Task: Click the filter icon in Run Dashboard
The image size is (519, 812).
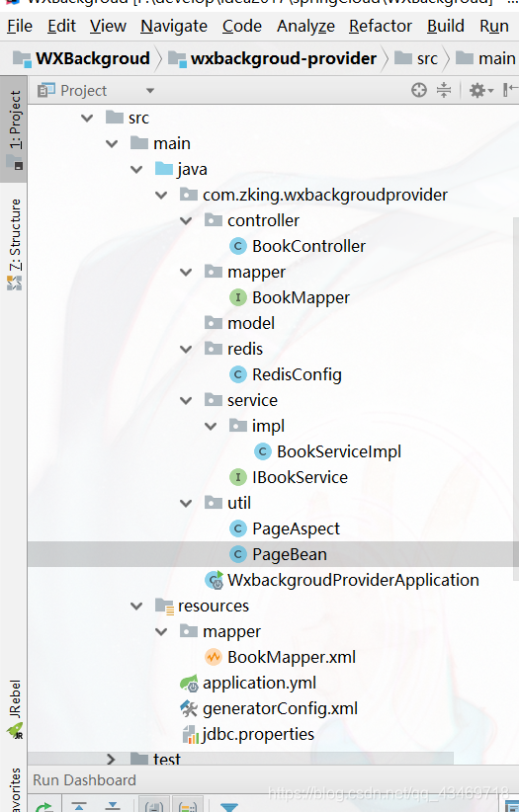Action: point(228,807)
